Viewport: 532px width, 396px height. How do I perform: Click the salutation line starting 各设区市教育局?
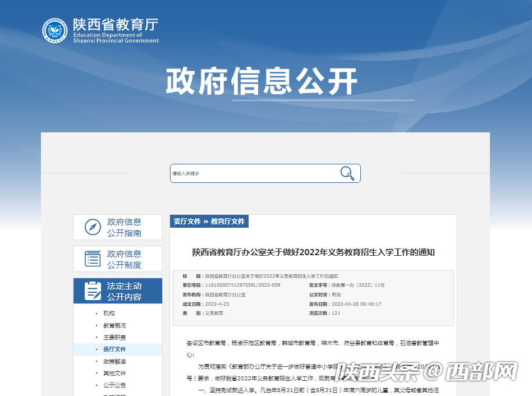point(313,349)
